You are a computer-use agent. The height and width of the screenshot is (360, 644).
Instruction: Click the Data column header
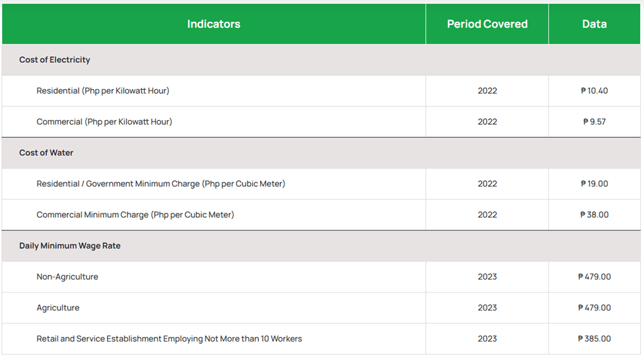pos(594,24)
